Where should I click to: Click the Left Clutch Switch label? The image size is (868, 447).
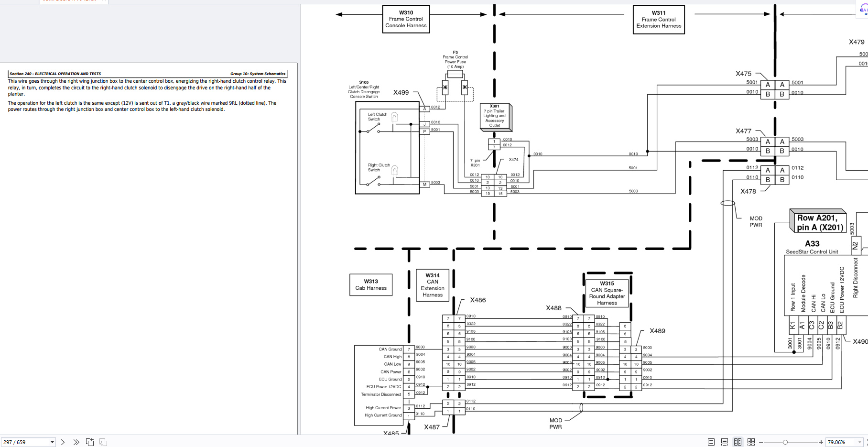click(x=377, y=117)
